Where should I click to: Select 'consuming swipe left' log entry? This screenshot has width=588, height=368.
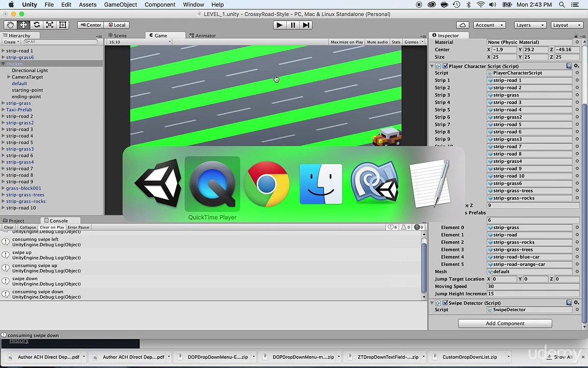(x=211, y=242)
